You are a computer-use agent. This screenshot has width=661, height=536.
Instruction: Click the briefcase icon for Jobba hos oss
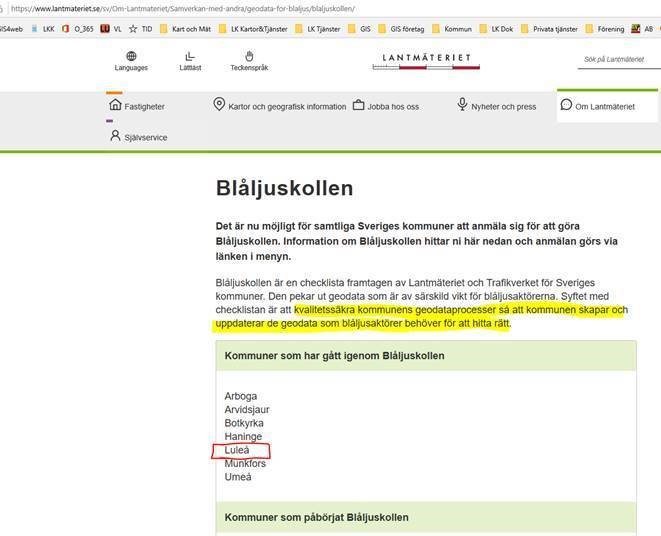pos(358,105)
